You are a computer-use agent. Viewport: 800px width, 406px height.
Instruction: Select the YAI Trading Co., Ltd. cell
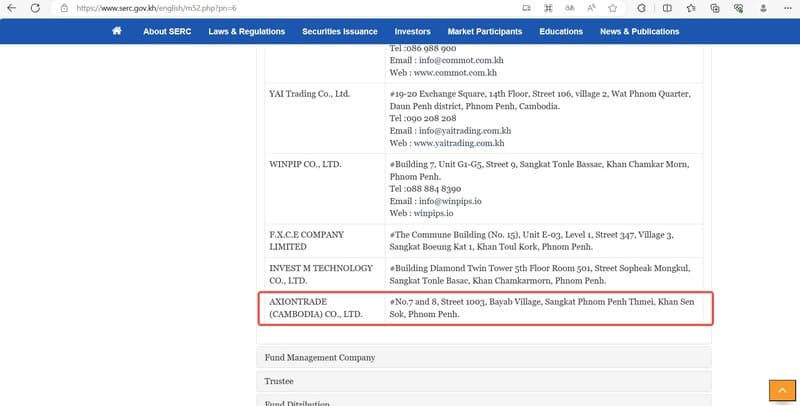tap(325, 118)
